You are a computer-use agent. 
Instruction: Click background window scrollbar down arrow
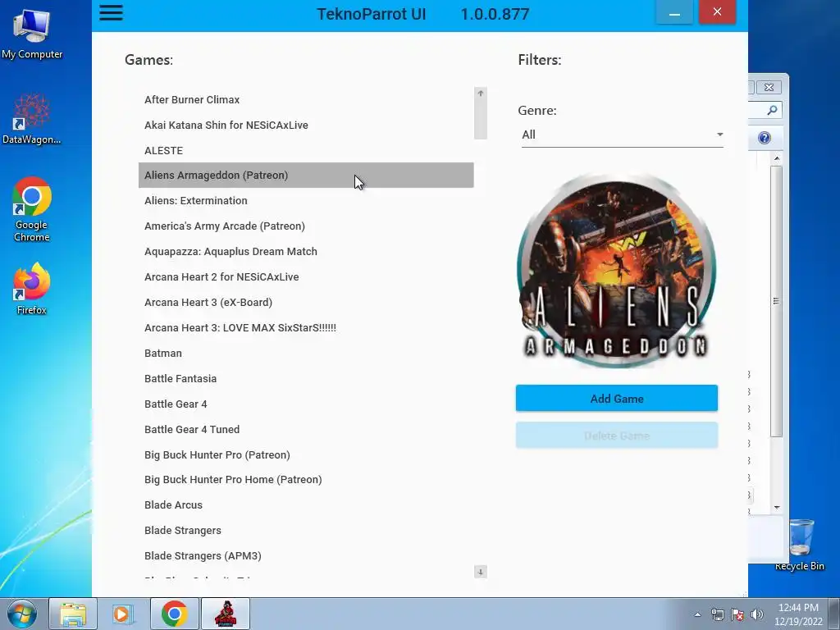click(777, 507)
